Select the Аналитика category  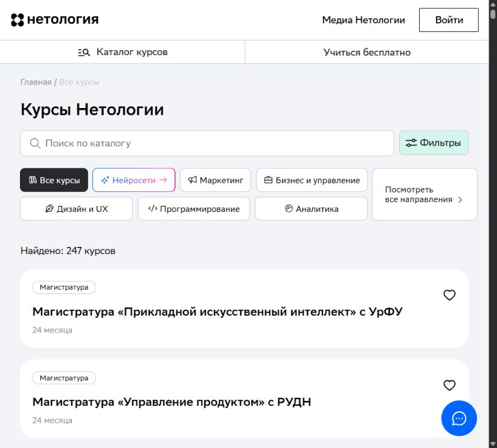click(311, 208)
